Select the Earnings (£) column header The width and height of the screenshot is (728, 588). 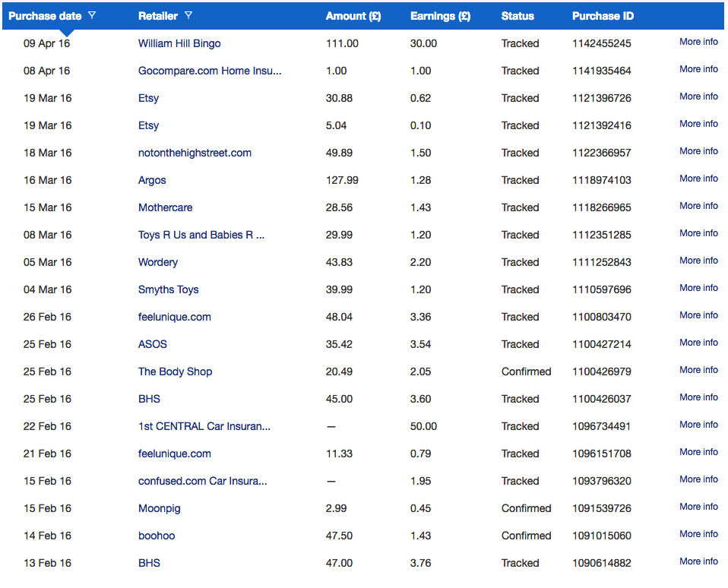click(x=440, y=16)
